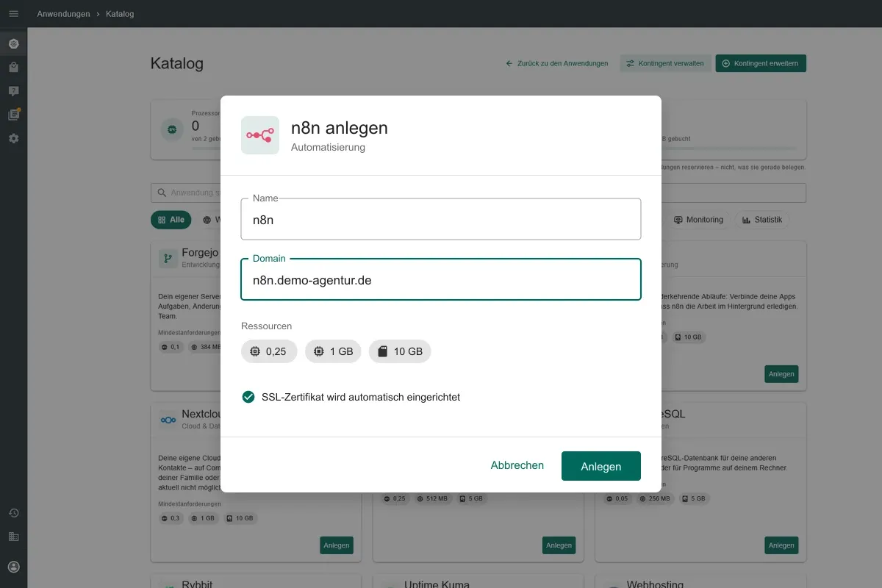The image size is (882, 588).
Task: Click the 0,05 CPU chip on PostgreSQL card
Action: (617, 498)
